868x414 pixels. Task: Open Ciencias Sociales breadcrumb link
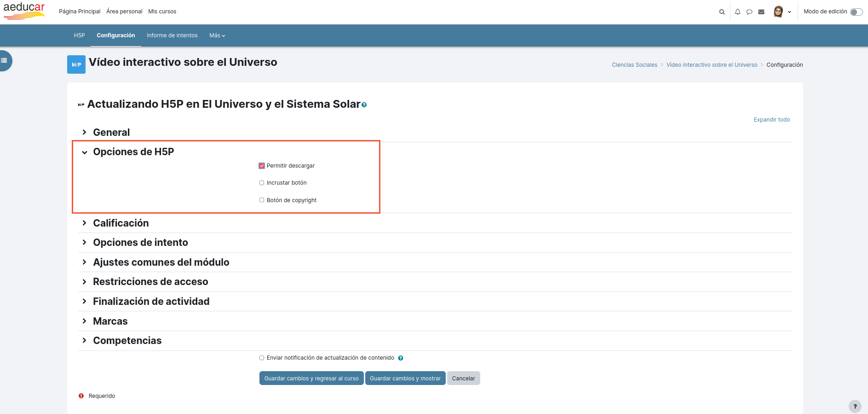tap(634, 65)
